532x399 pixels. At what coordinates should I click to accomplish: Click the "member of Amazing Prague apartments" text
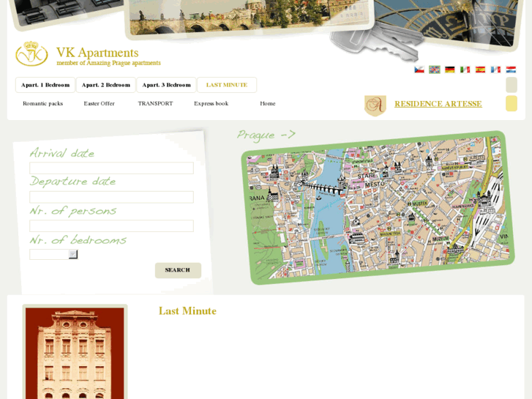[108, 63]
